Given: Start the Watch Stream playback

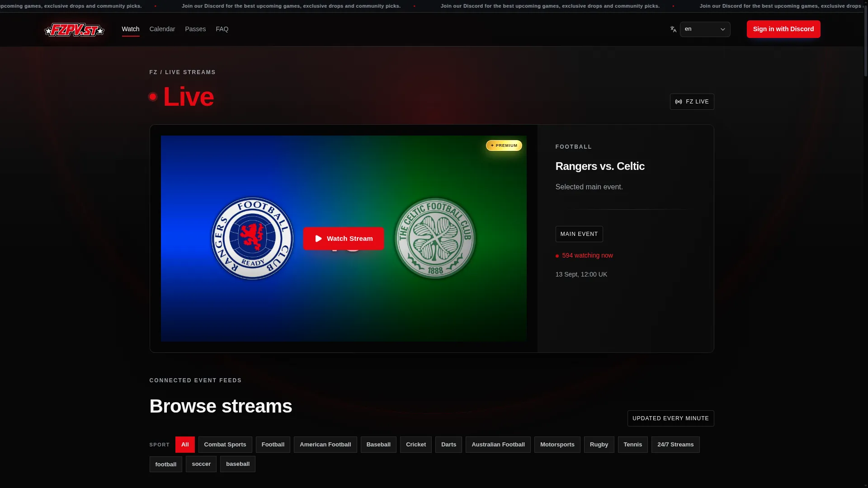Looking at the screenshot, I should click(x=344, y=239).
